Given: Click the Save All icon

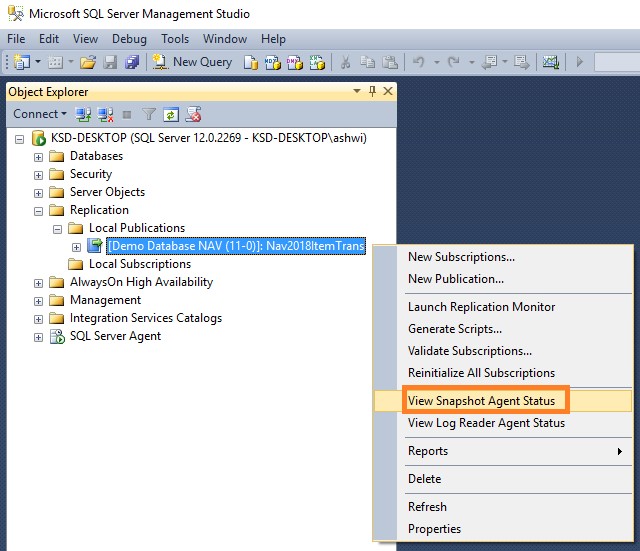Looking at the screenshot, I should point(129,62).
